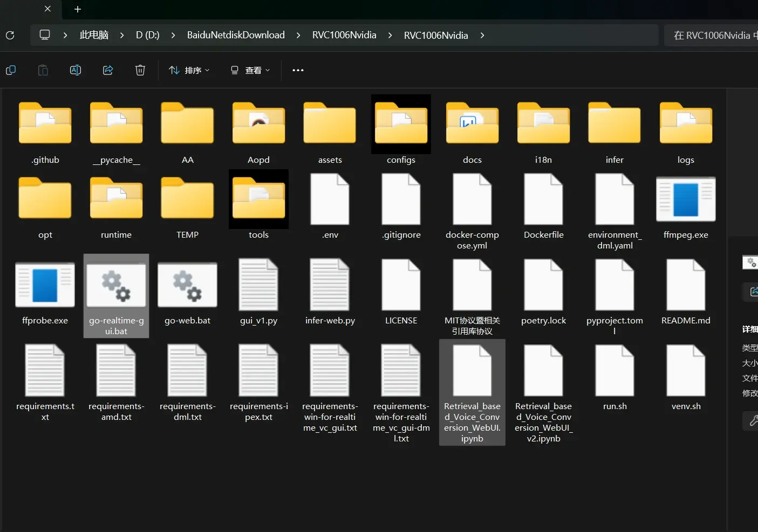
Task: Select requirements-win-for-realtime_vc_gui.txt file
Action: [x=330, y=389]
